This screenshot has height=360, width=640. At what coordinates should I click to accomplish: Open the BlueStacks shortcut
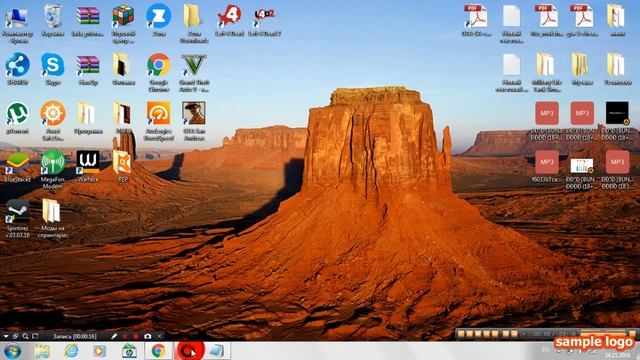tap(17, 166)
